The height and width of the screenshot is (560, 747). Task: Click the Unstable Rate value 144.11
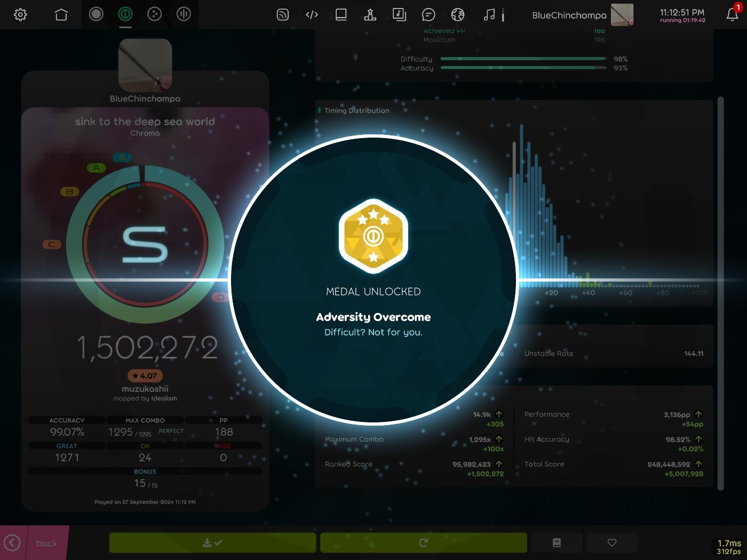pyautogui.click(x=694, y=354)
